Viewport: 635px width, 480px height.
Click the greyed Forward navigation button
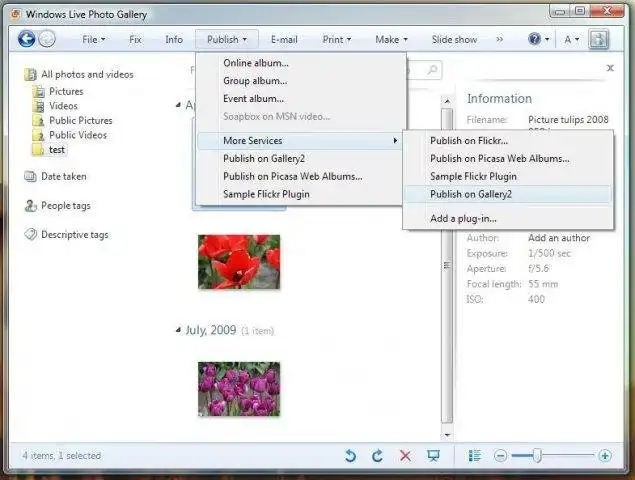pyautogui.click(x=47, y=39)
